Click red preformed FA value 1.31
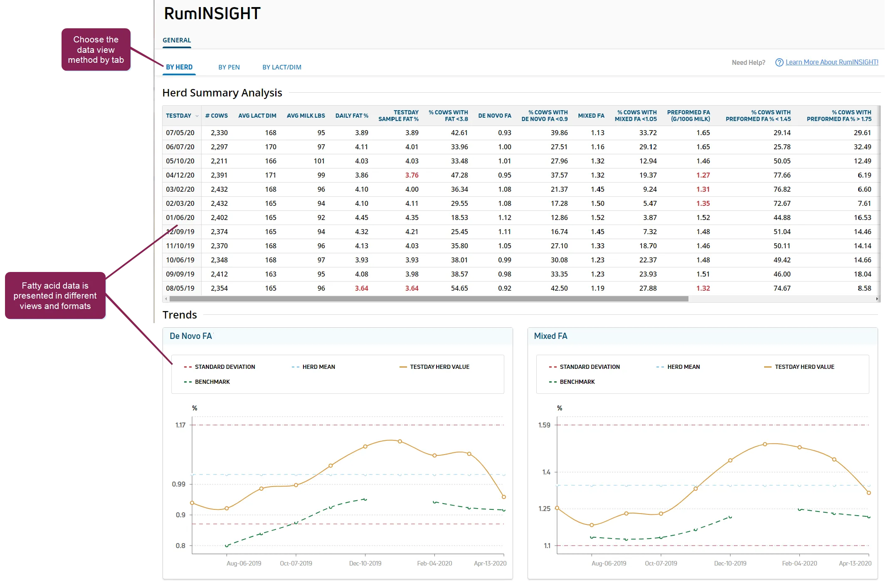Image resolution: width=888 pixels, height=588 pixels. click(703, 190)
